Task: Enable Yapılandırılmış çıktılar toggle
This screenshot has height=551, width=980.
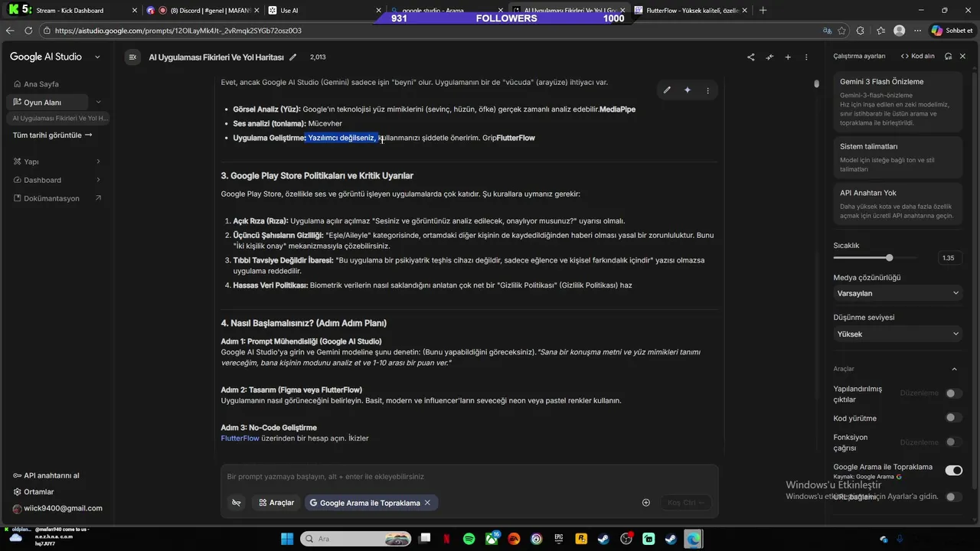Action: coord(953,393)
